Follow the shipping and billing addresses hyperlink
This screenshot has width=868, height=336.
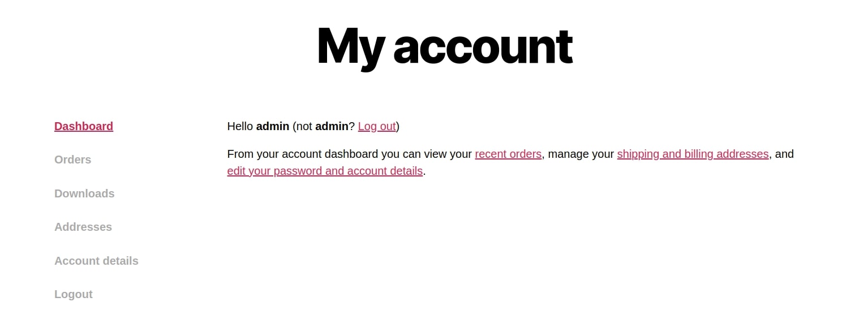tap(693, 154)
